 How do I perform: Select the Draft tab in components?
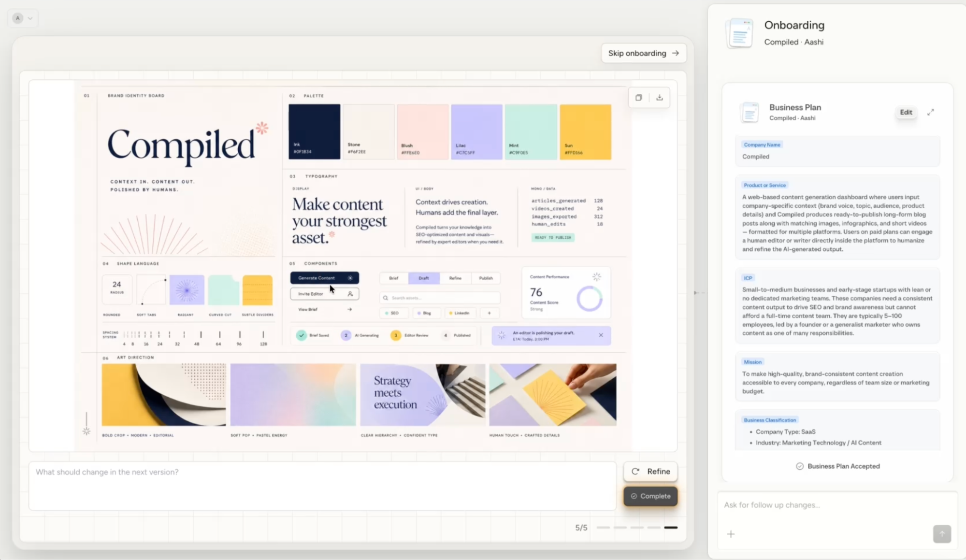[424, 278]
